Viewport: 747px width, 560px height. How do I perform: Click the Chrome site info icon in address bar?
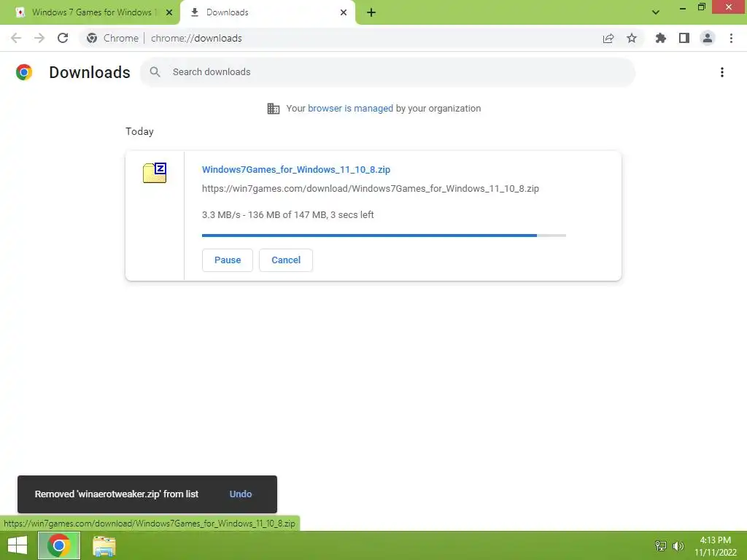(92, 38)
